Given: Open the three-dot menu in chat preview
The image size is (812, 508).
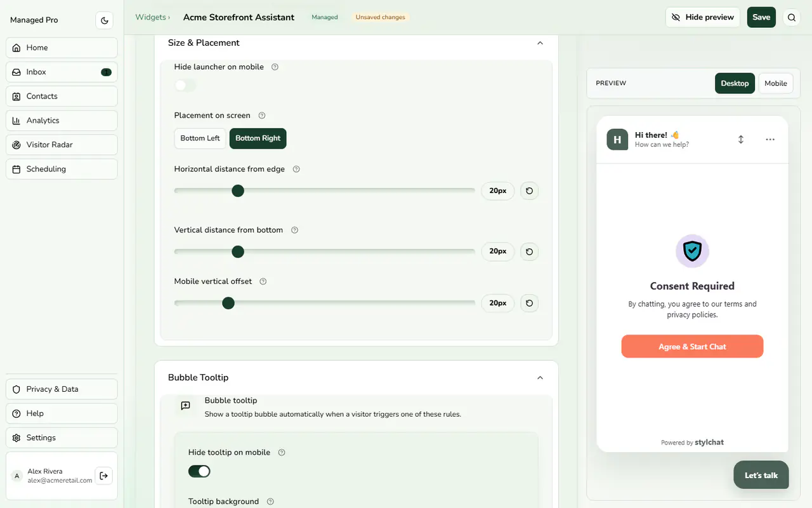Looking at the screenshot, I should pos(770,139).
